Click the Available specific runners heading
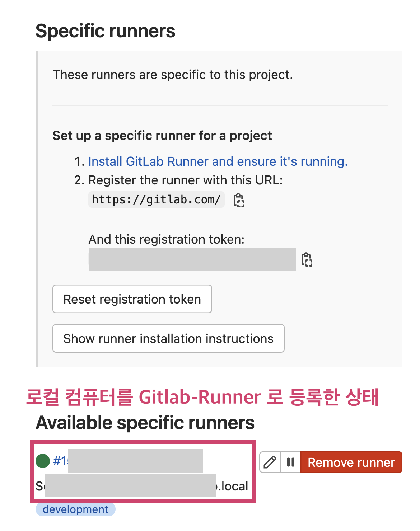420x531 pixels. coord(145,423)
